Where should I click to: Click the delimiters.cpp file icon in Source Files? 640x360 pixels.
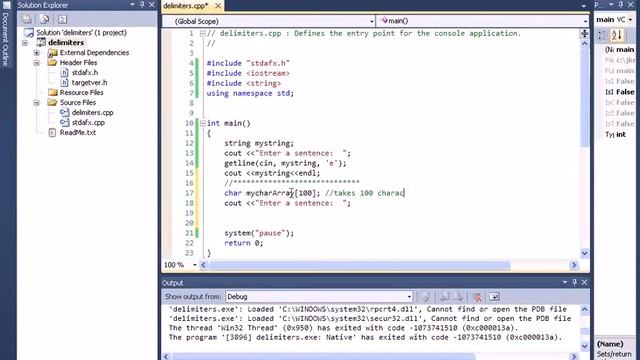(64, 112)
